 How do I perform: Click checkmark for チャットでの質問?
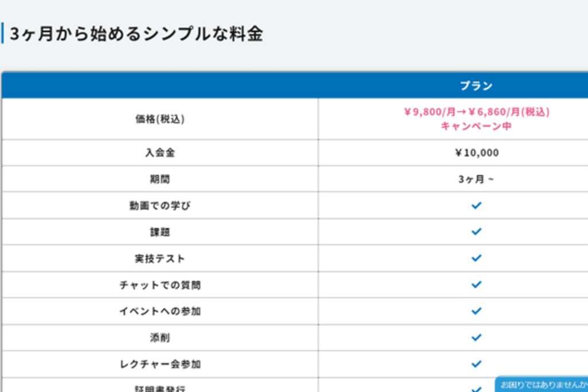click(476, 284)
